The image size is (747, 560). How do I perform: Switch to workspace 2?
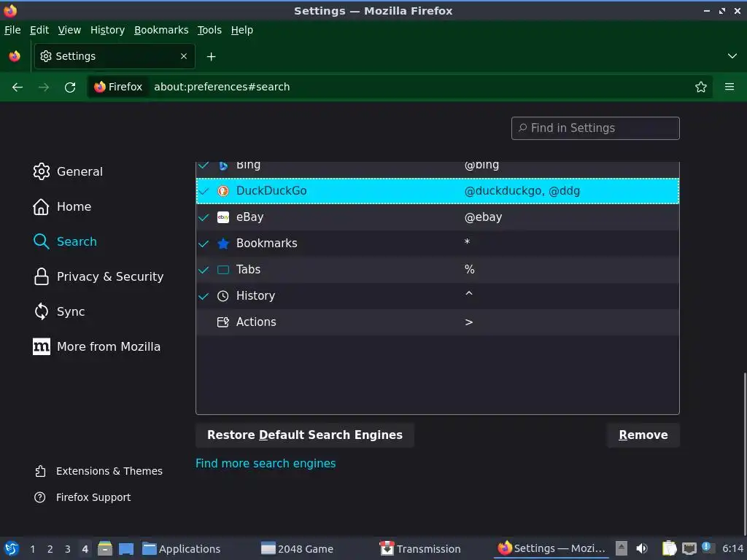point(50,549)
